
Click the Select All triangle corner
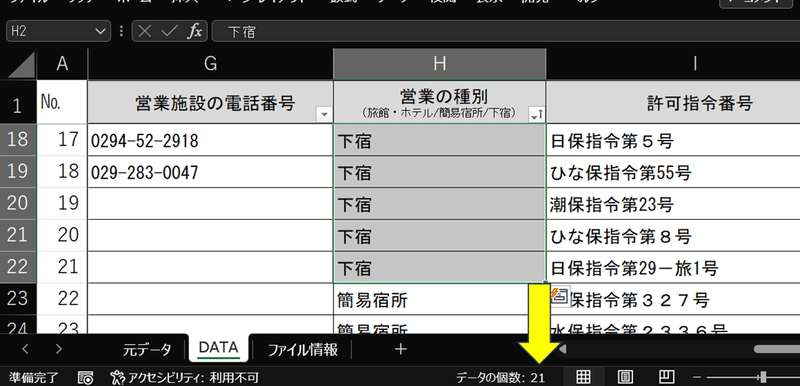pyautogui.click(x=18, y=65)
